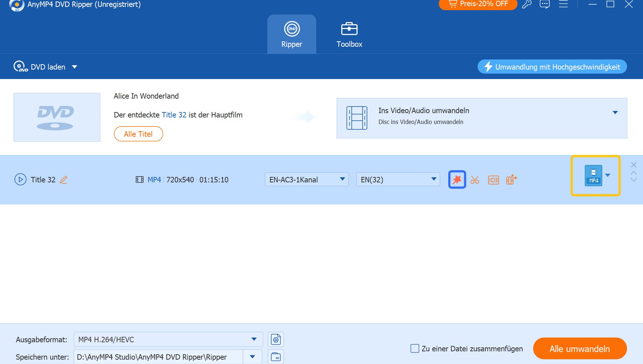Click the 720x540 resolution text
The image size is (643, 364).
pos(180,179)
